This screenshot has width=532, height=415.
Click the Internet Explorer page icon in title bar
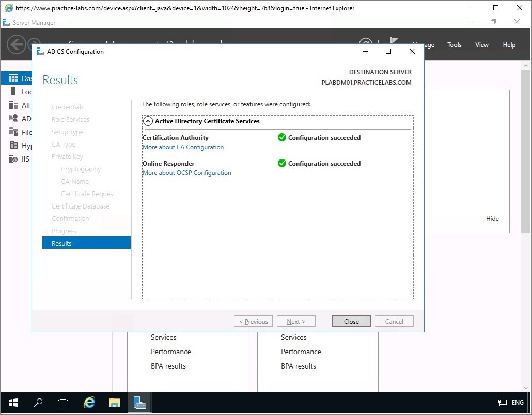9,8
